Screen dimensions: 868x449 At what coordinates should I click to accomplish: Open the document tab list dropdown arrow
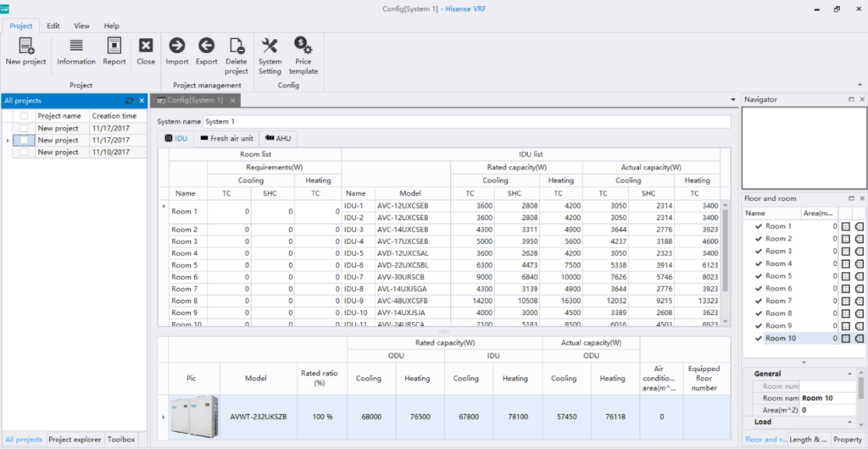tap(733, 100)
